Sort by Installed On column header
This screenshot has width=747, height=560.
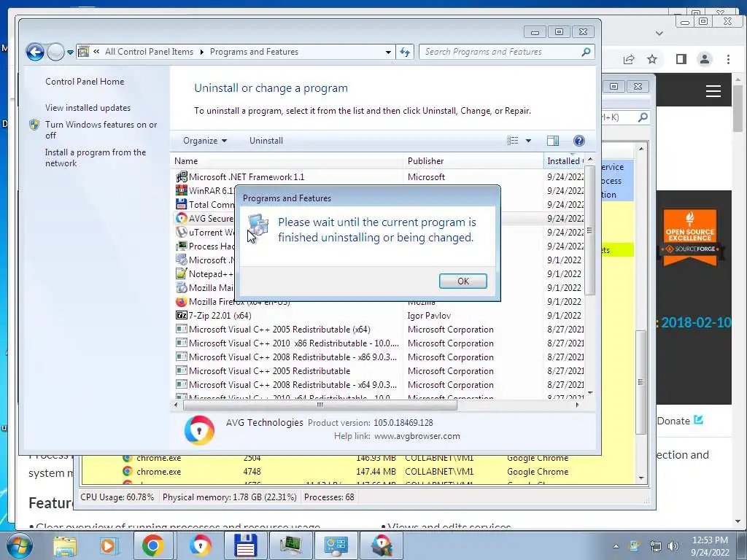(x=564, y=161)
